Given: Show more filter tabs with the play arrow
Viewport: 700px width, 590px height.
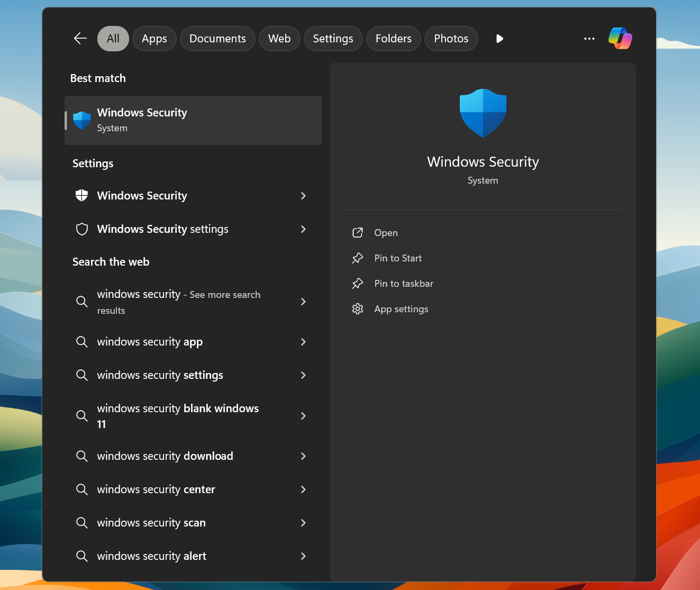Looking at the screenshot, I should 499,39.
